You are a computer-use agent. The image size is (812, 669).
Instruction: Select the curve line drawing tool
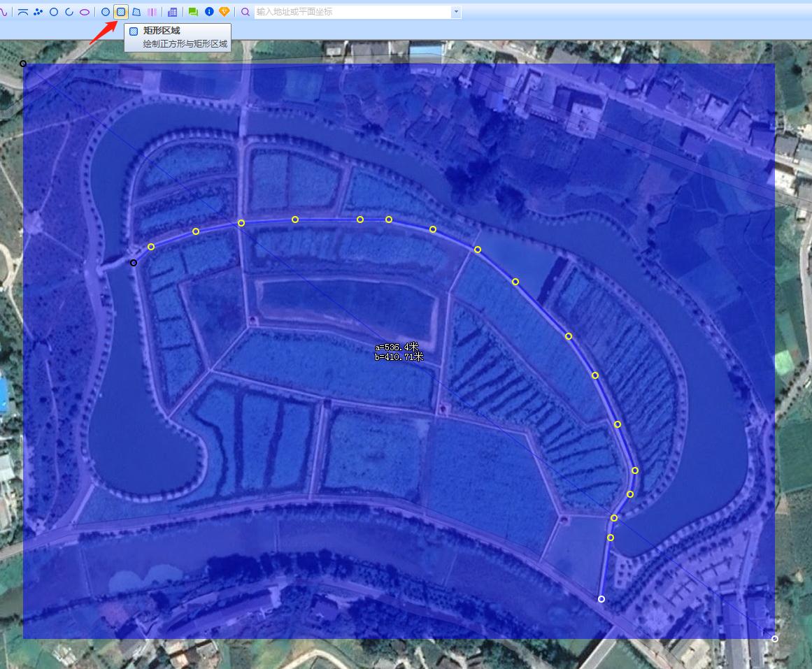click(3, 12)
